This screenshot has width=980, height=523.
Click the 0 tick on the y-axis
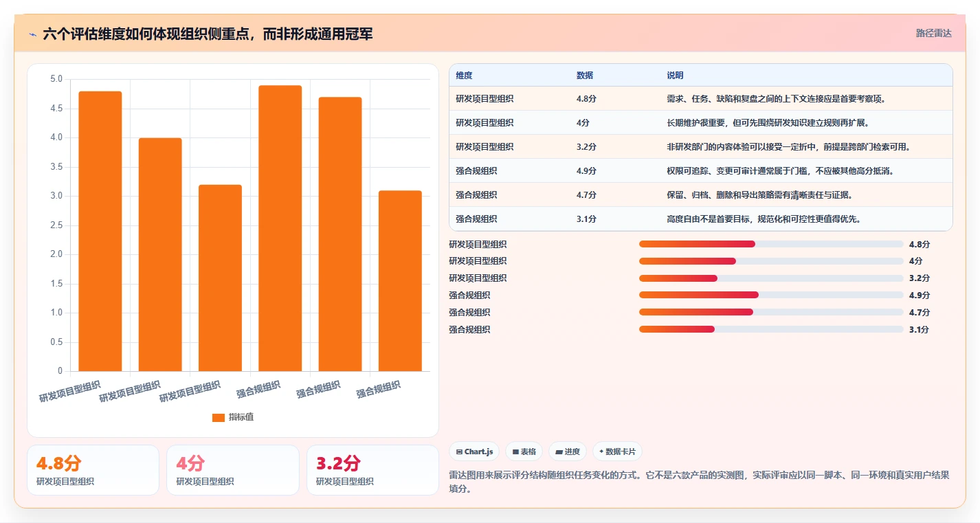(60, 371)
